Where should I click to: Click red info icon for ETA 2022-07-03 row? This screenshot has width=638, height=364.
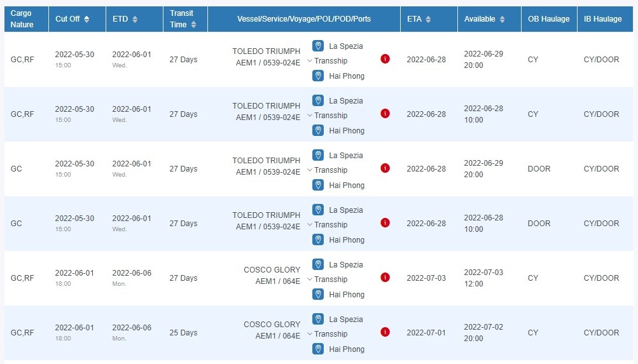point(385,278)
